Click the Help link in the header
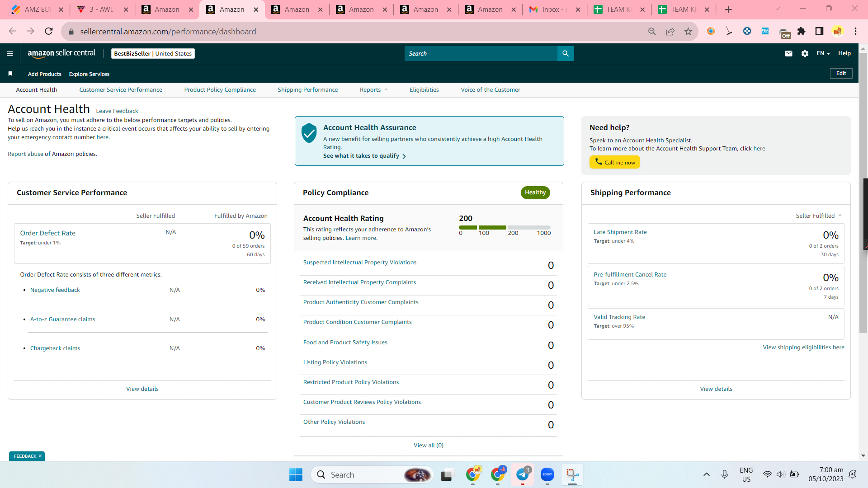This screenshot has width=868, height=488. click(844, 53)
